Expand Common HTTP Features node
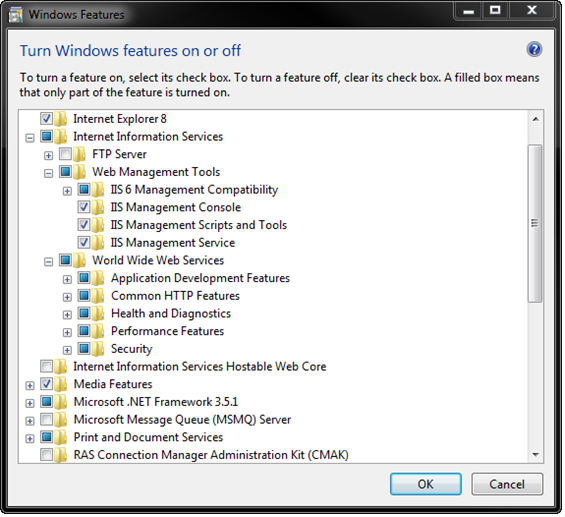This screenshot has width=565, height=517. coord(67,297)
